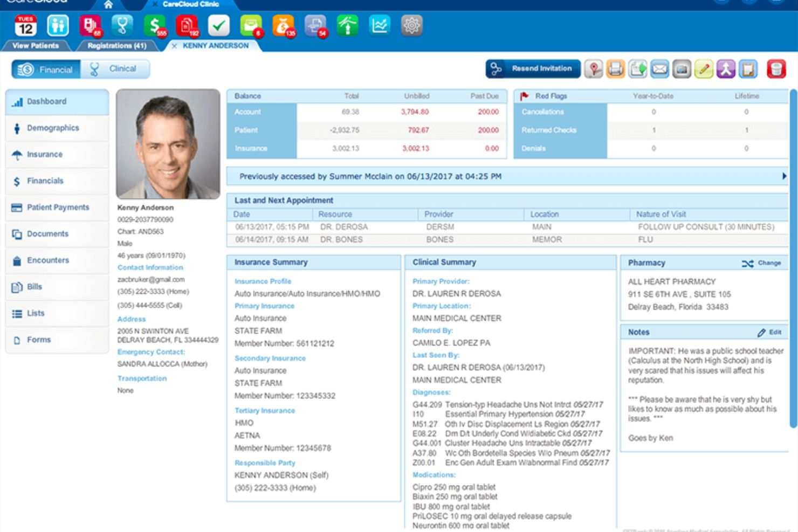Select the 06/13/2017 DR. DEROSA appointment row
The width and height of the screenshot is (798, 532).
coord(507,227)
